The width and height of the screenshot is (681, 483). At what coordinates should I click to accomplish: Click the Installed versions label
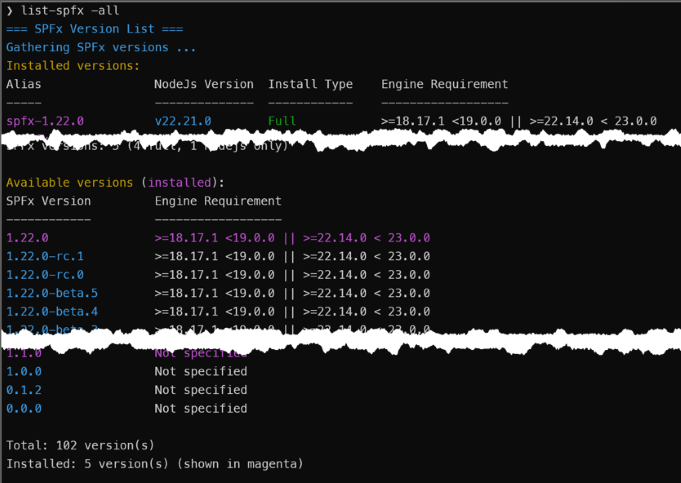(x=73, y=66)
